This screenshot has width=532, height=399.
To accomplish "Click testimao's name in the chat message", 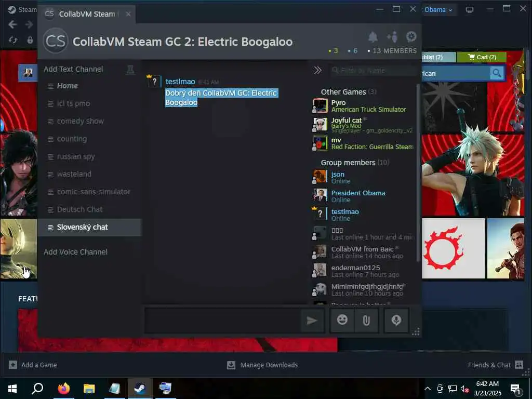I will click(180, 82).
